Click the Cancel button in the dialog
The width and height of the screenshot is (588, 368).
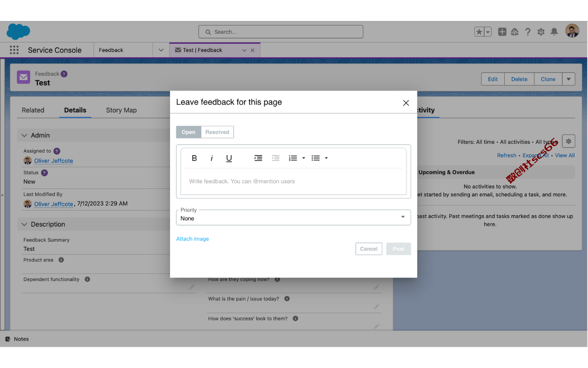coord(369,249)
